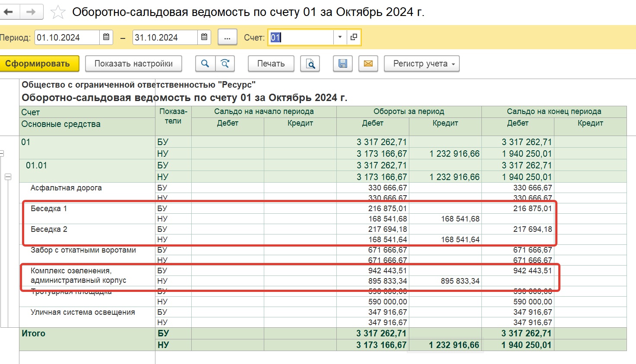
Task: Click the total НУ credit 1 232 916,66 in Итого
Action: click(x=454, y=345)
